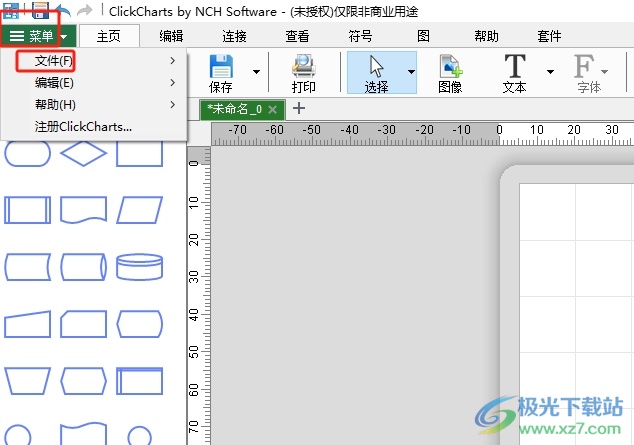Pick the parallelogram data shape
The height and width of the screenshot is (445, 634).
pyautogui.click(x=139, y=210)
